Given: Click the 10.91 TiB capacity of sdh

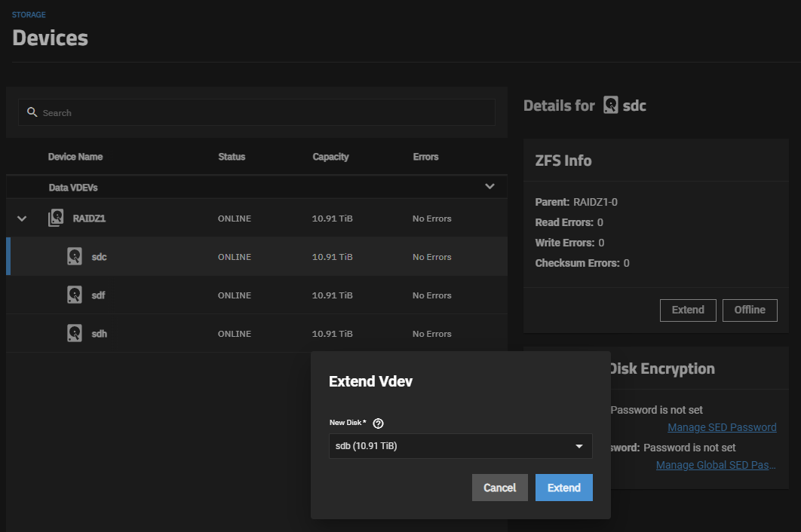Looking at the screenshot, I should pyautogui.click(x=332, y=334).
